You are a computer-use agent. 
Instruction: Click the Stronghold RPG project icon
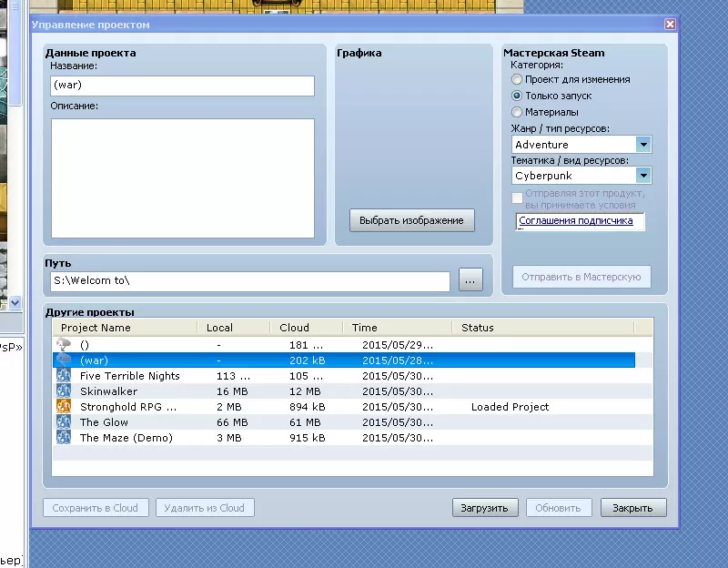64,407
